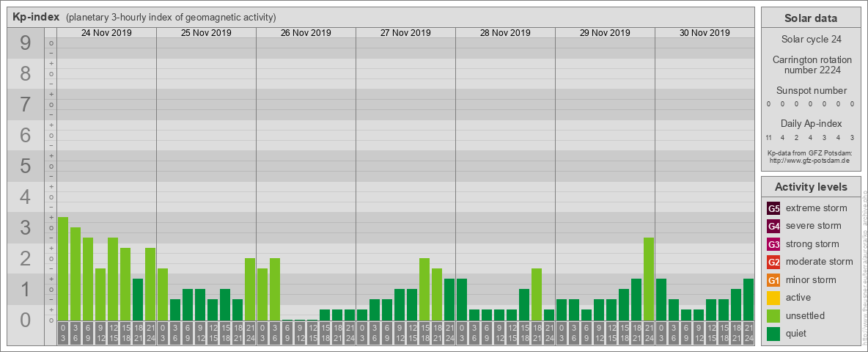The image size is (868, 352).
Task: Click the Ap-index value '11'
Action: click(x=769, y=138)
